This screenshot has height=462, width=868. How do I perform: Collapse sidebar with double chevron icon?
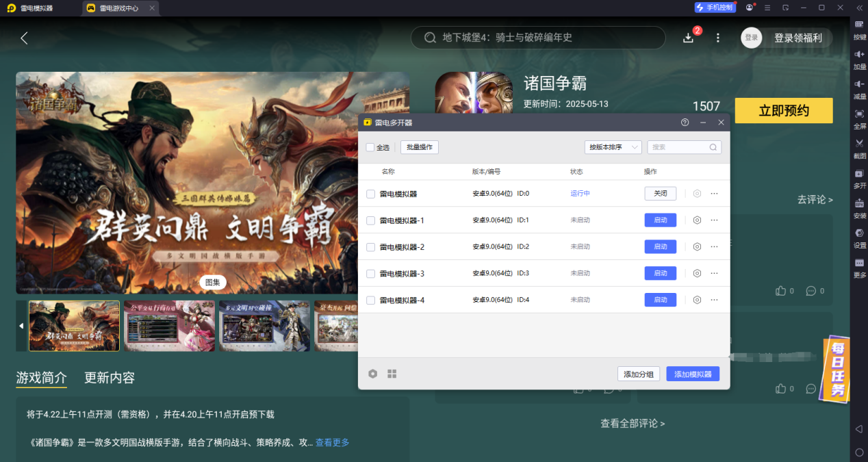pyautogui.click(x=859, y=8)
